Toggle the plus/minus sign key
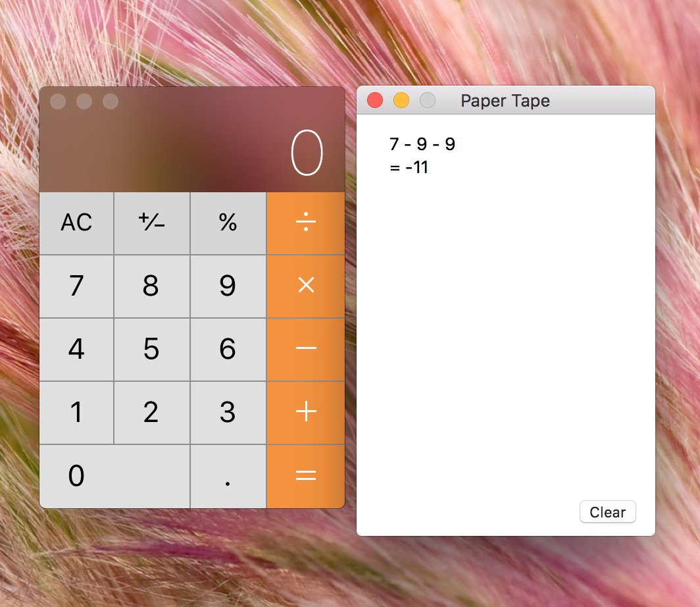This screenshot has height=607, width=700. click(x=152, y=223)
